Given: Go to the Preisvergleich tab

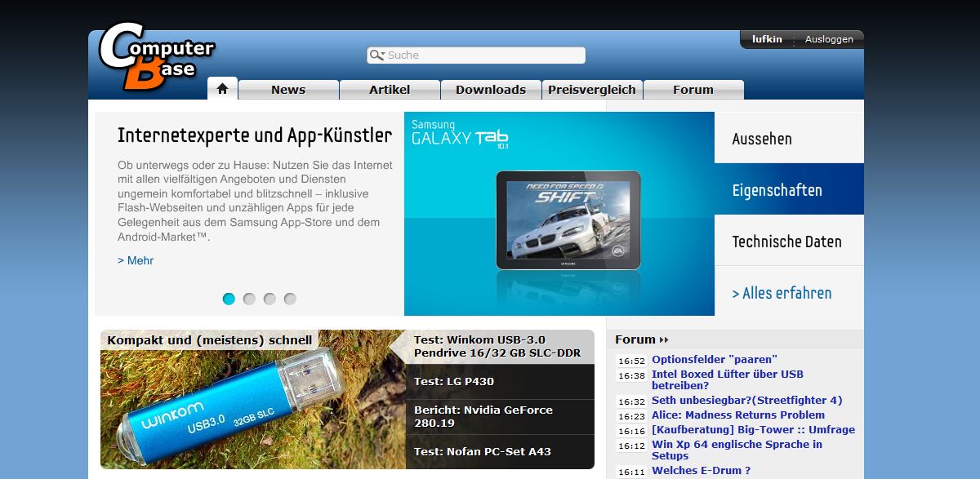Looking at the screenshot, I should pos(592,90).
